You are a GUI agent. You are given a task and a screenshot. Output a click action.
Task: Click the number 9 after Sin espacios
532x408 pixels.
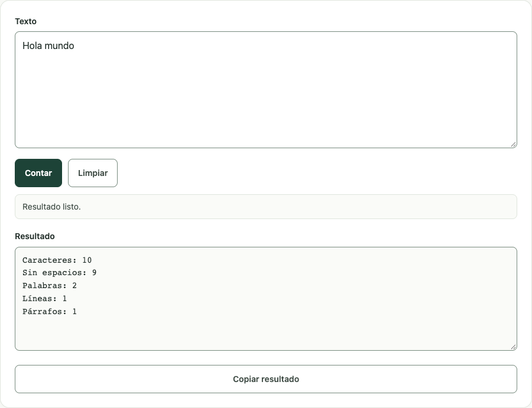(x=95, y=272)
